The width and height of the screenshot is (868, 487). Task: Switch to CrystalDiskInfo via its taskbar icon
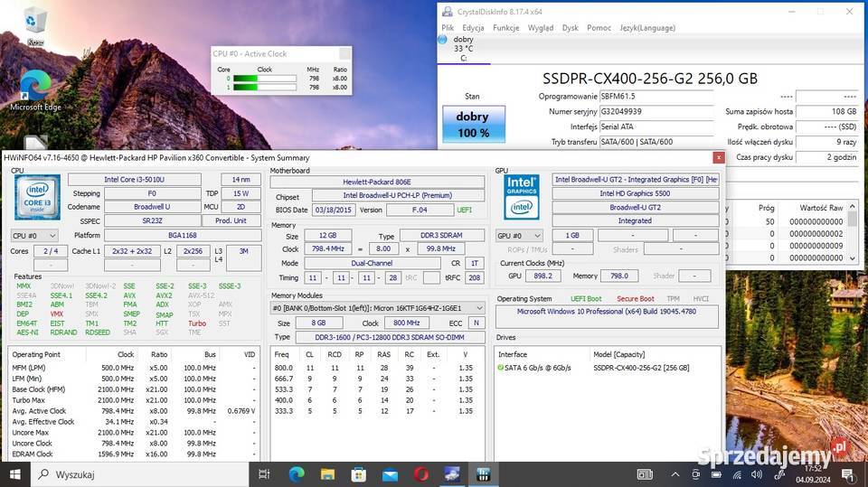[x=452, y=474]
